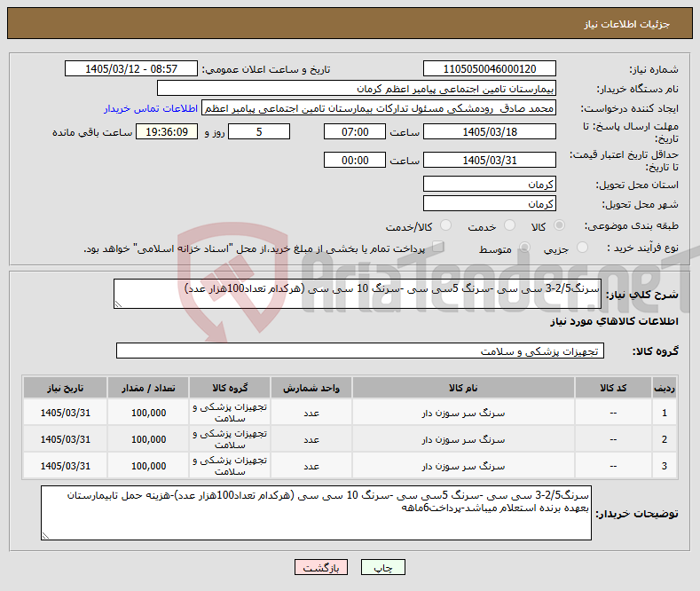Click the کد کالا column header
The width and height of the screenshot is (700, 591).
point(613,388)
